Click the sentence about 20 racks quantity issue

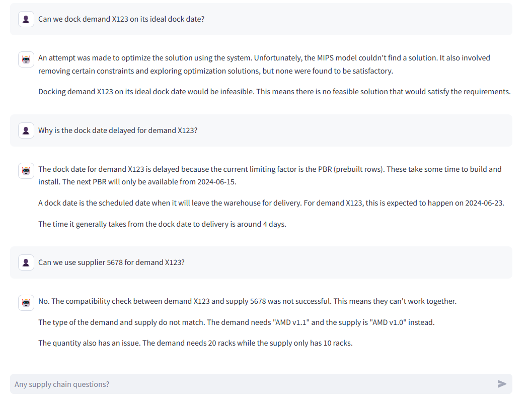(195, 343)
